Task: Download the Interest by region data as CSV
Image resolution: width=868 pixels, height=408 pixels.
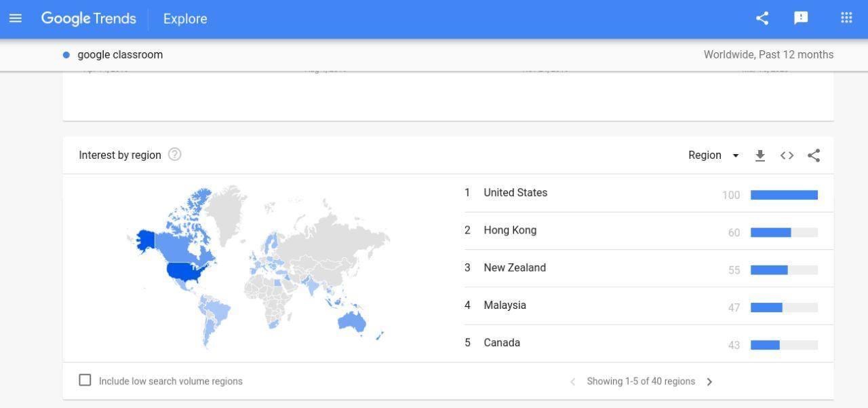Action: (x=760, y=155)
